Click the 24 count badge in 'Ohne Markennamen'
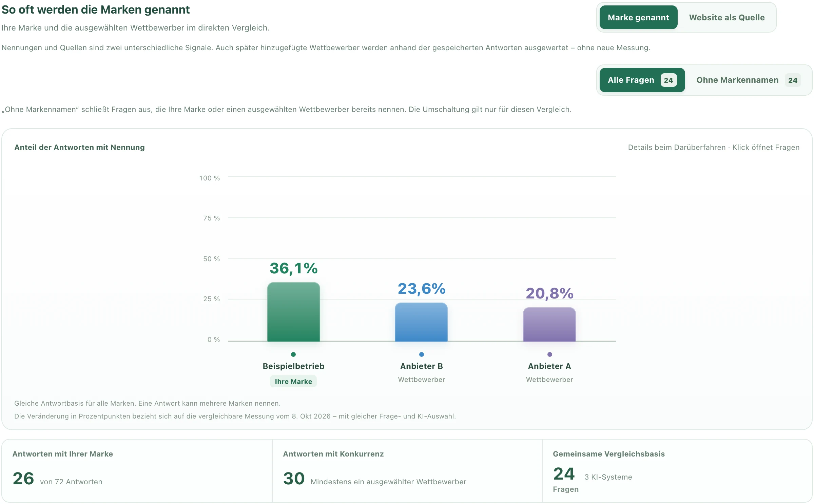This screenshot has height=504, width=814. (793, 80)
